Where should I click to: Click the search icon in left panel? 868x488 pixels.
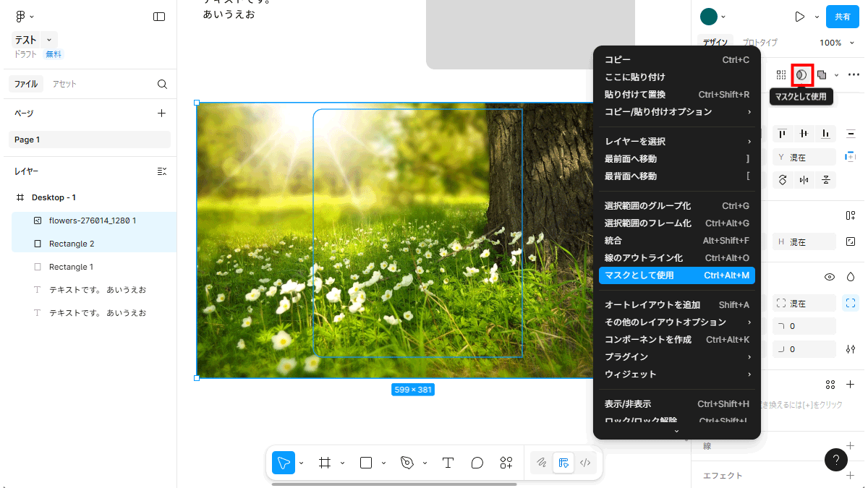(162, 84)
